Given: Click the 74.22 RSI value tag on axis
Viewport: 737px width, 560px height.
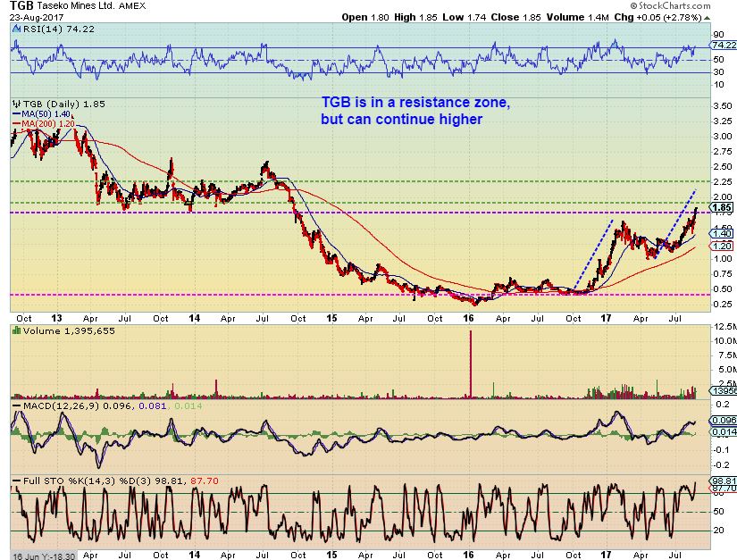Looking at the screenshot, I should point(724,45).
